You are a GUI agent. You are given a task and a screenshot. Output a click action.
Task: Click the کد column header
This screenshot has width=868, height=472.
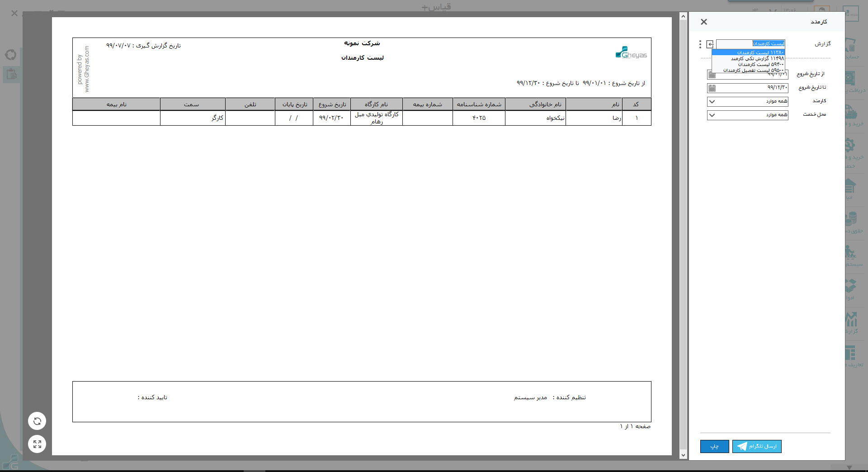[637, 104]
